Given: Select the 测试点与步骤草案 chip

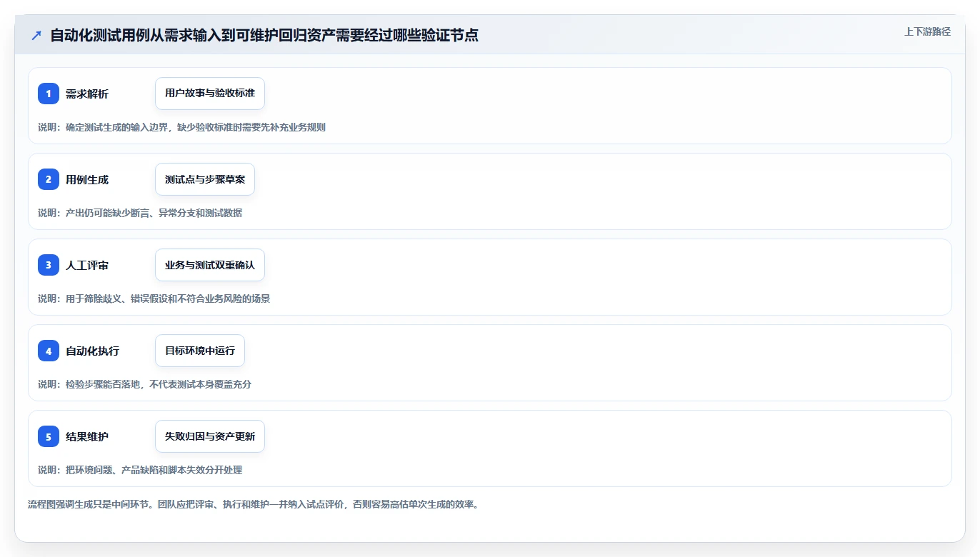Looking at the screenshot, I should click(205, 179).
